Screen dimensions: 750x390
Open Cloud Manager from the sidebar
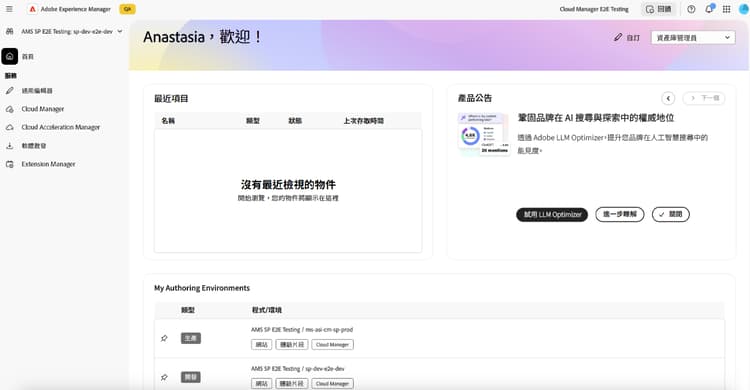[43, 109]
